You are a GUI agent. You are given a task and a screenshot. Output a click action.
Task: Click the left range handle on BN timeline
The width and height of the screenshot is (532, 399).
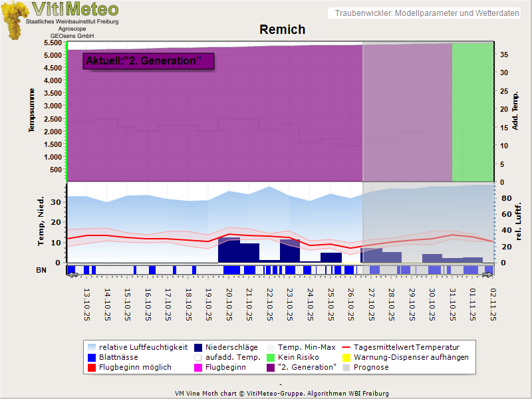click(x=72, y=274)
